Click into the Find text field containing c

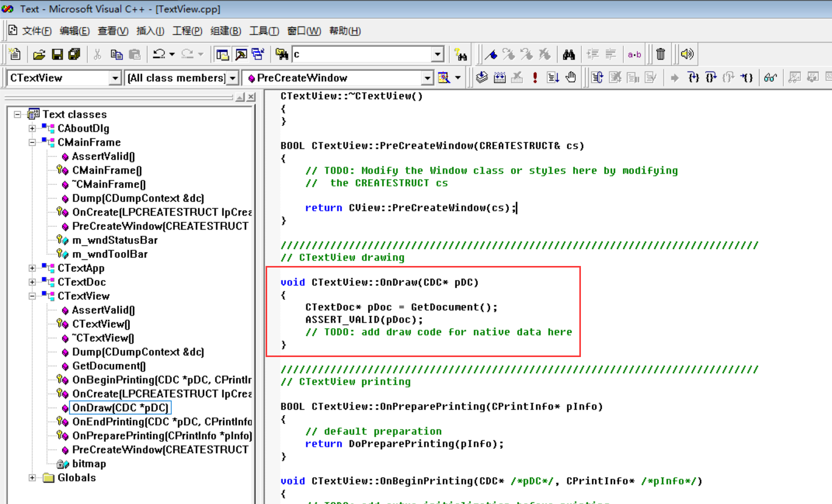(x=362, y=54)
